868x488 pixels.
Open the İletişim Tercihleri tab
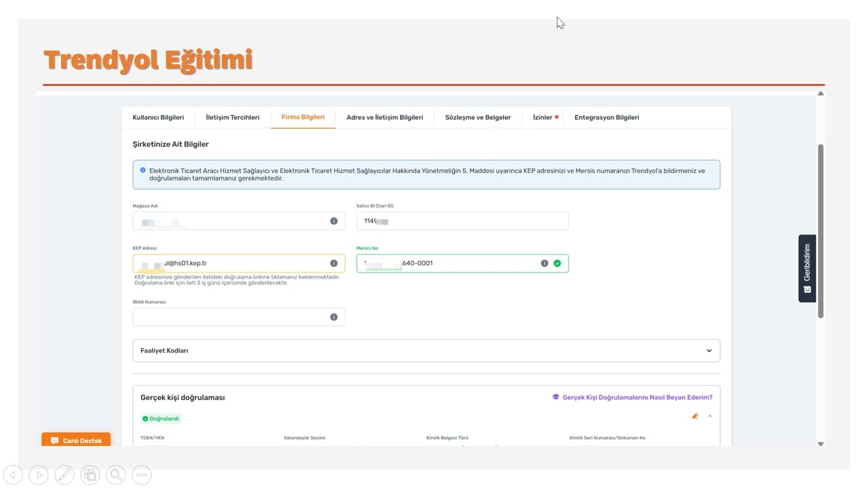[233, 117]
